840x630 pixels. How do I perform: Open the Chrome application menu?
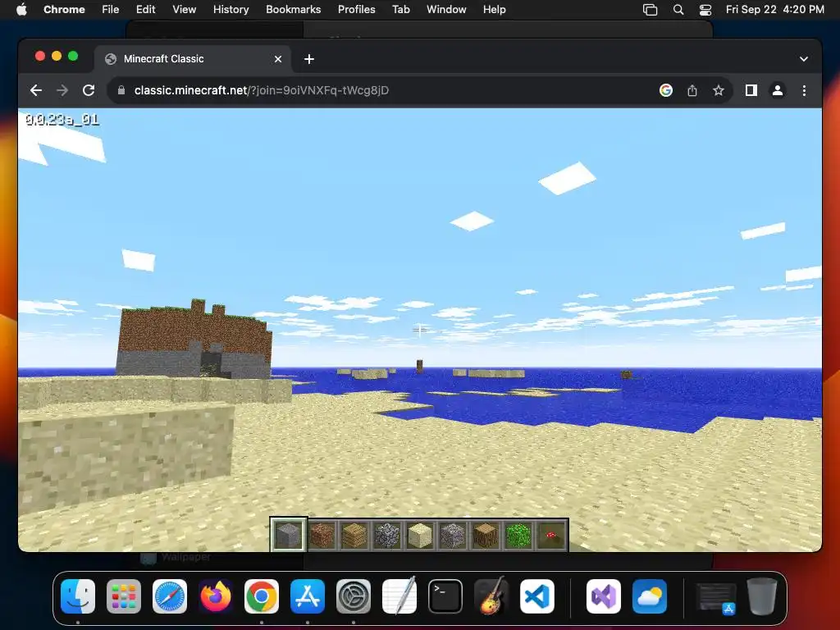pyautogui.click(x=64, y=10)
